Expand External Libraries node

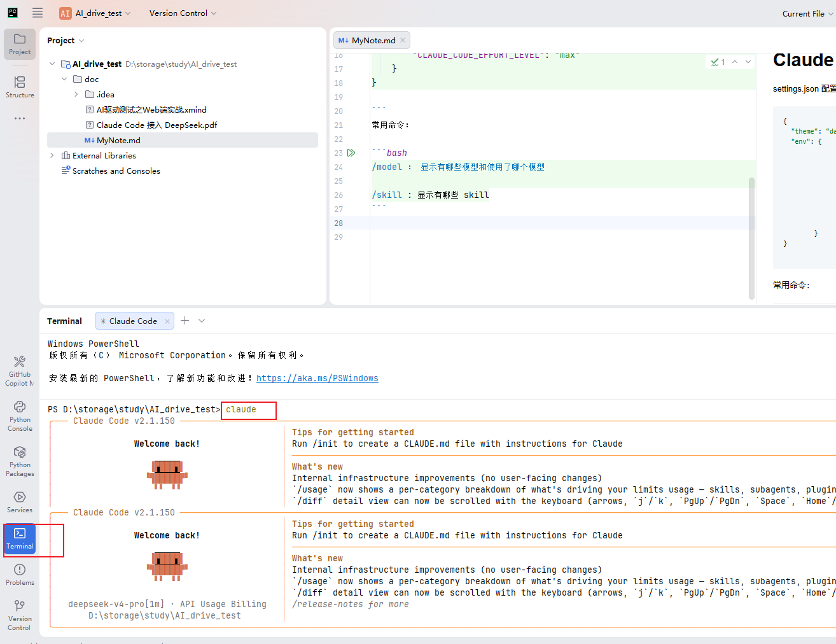(x=52, y=155)
